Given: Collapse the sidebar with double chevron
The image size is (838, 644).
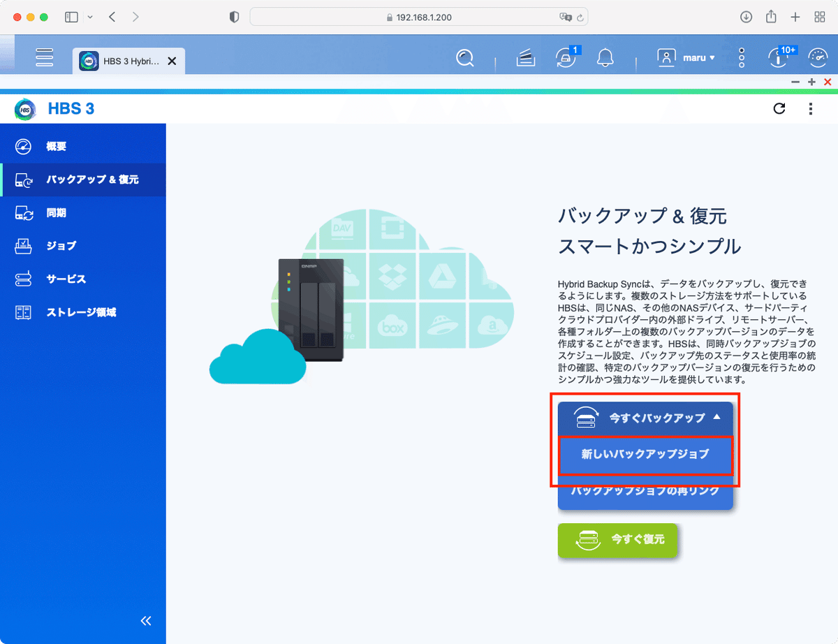Looking at the screenshot, I should click(x=146, y=621).
